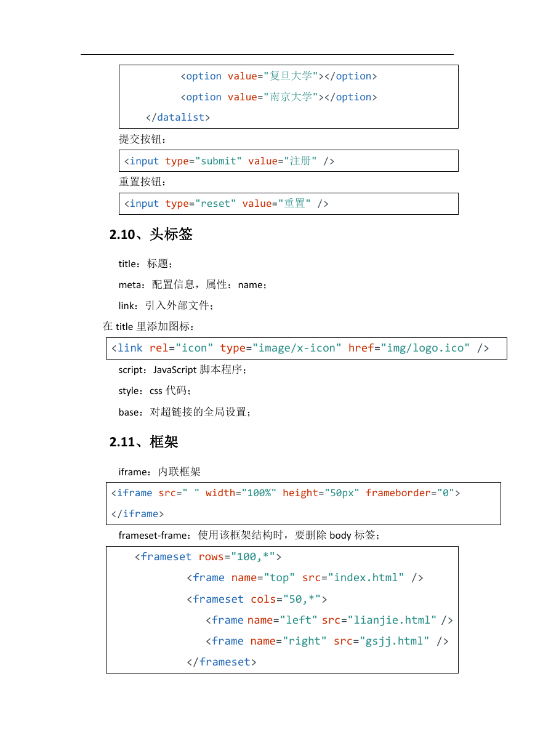This screenshot has height=756, width=535.
Task: Click the frame name="left" code line
Action: pyautogui.click(x=329, y=621)
